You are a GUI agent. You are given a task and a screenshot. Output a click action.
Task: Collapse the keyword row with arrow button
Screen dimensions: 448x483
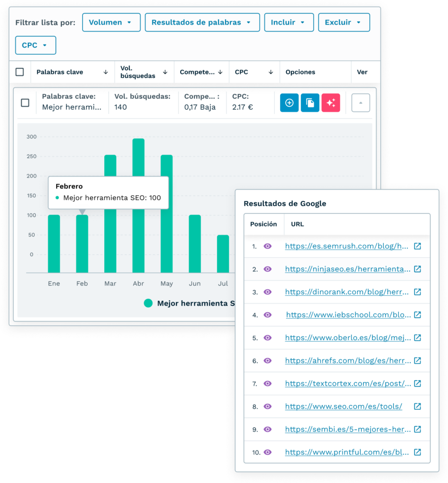361,103
